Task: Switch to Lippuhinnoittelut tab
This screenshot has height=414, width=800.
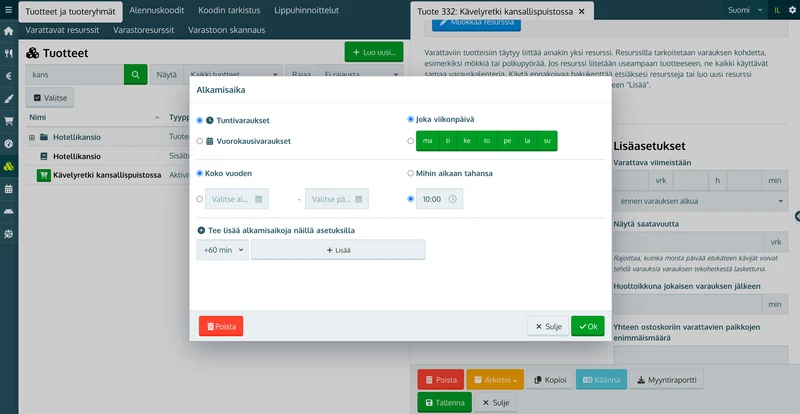Action: [x=306, y=10]
